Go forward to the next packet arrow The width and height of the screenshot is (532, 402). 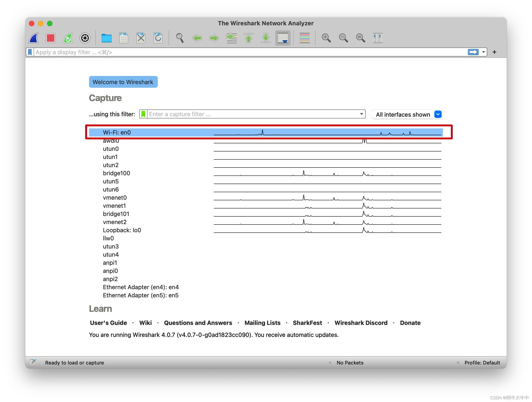pos(214,38)
